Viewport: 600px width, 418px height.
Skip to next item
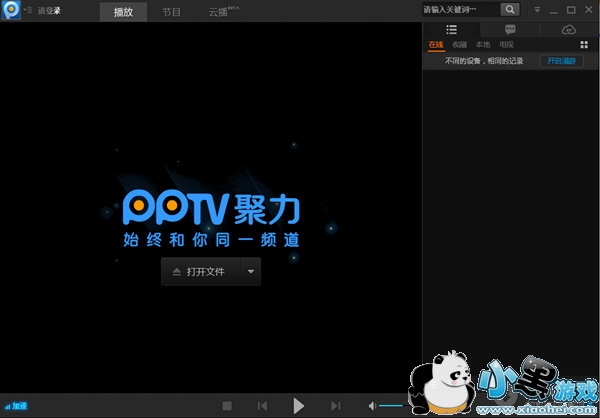point(336,406)
